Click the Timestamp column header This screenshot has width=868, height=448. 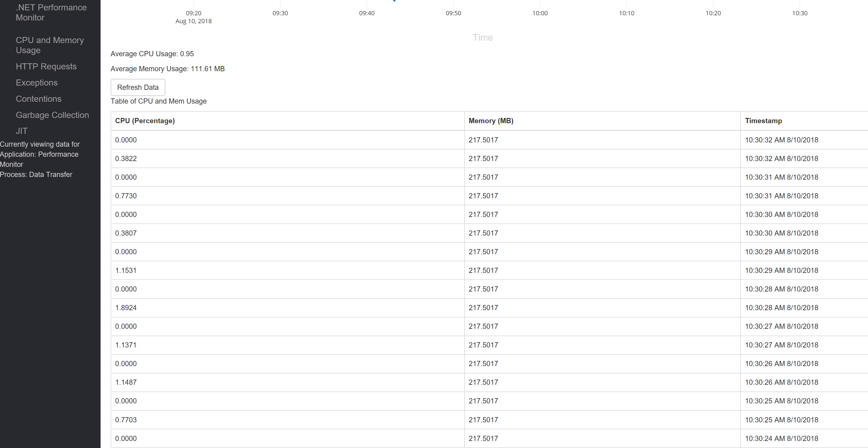pos(763,121)
